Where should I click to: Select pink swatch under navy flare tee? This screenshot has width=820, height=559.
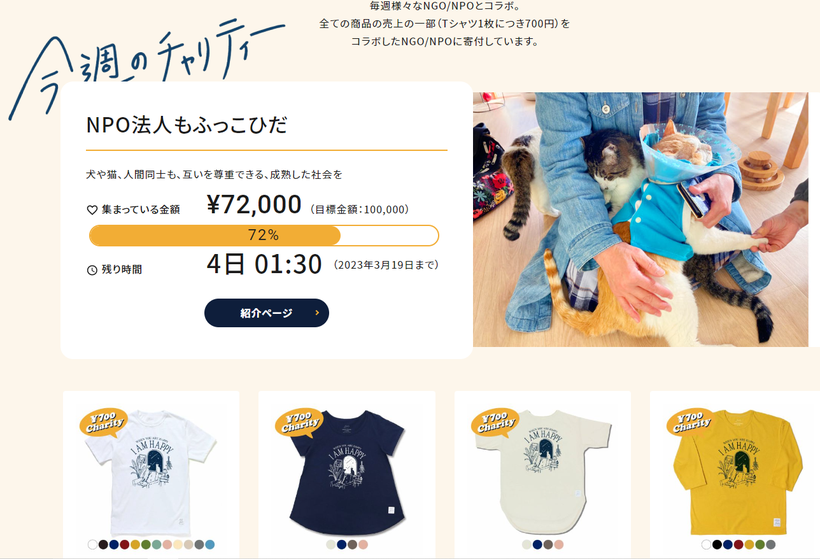tap(362, 544)
